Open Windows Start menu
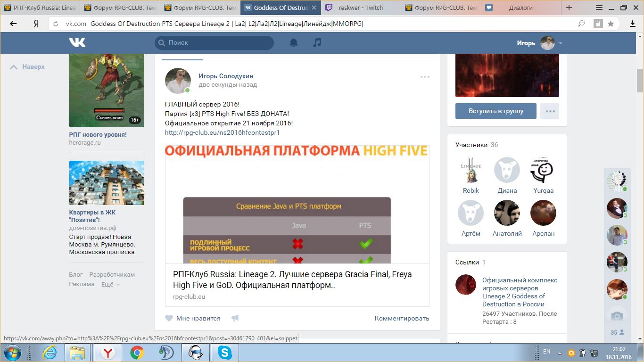The height and width of the screenshot is (362, 644). 12,353
